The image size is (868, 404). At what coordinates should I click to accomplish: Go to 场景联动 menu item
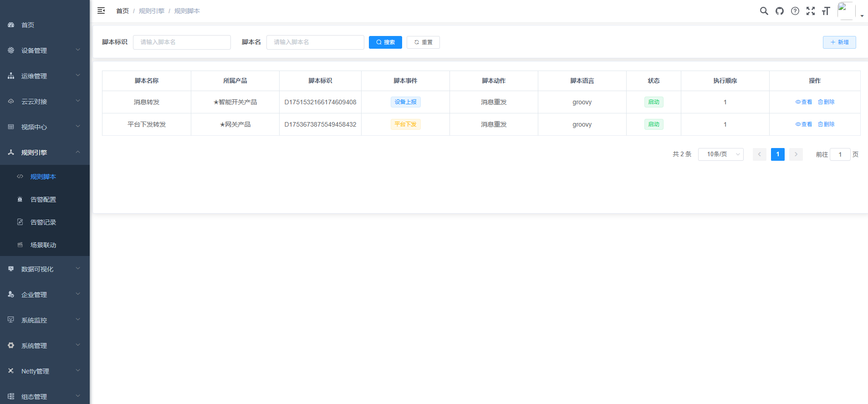(x=43, y=245)
